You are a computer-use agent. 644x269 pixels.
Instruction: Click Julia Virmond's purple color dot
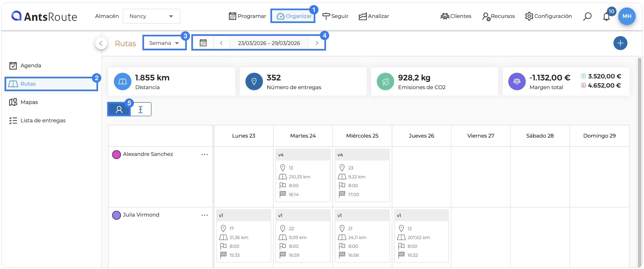[116, 215]
